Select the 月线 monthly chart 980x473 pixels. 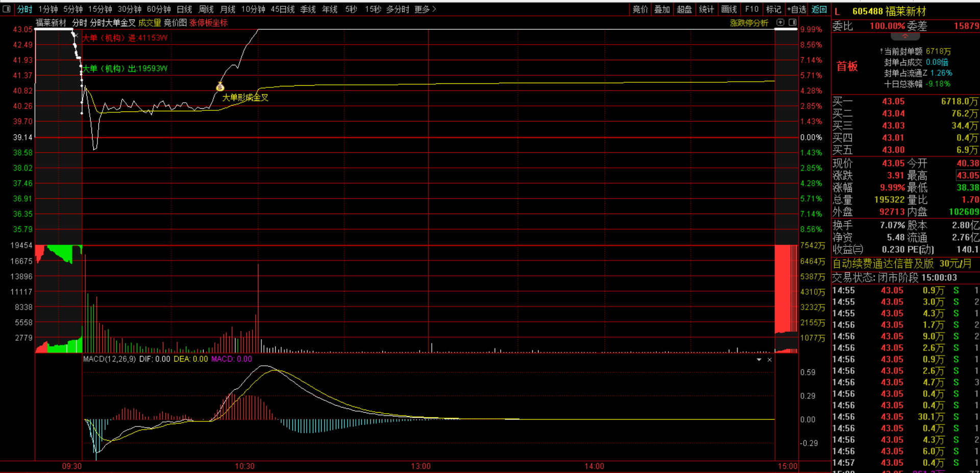(x=228, y=9)
